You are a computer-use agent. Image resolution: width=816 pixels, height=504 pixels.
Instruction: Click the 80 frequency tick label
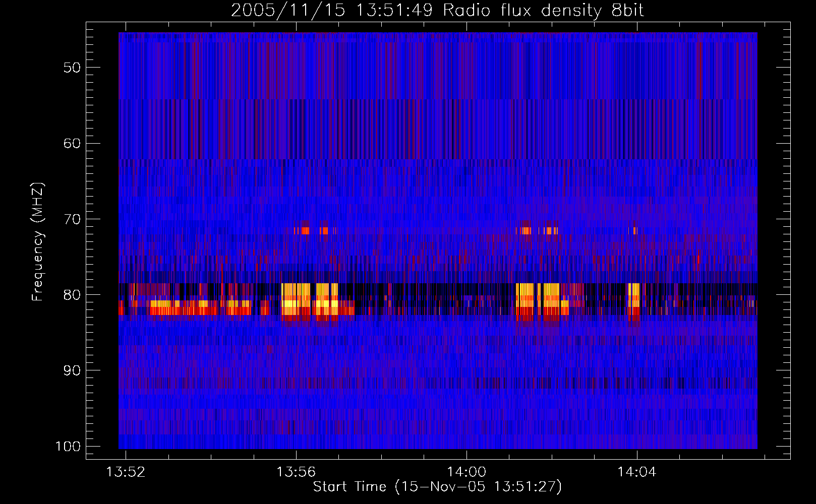(72, 295)
